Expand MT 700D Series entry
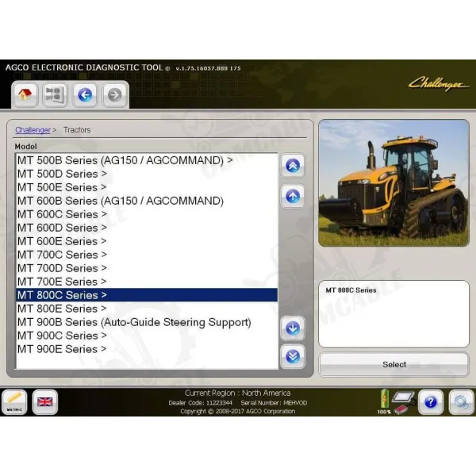Viewport: 476px width, 476px height. (62, 268)
